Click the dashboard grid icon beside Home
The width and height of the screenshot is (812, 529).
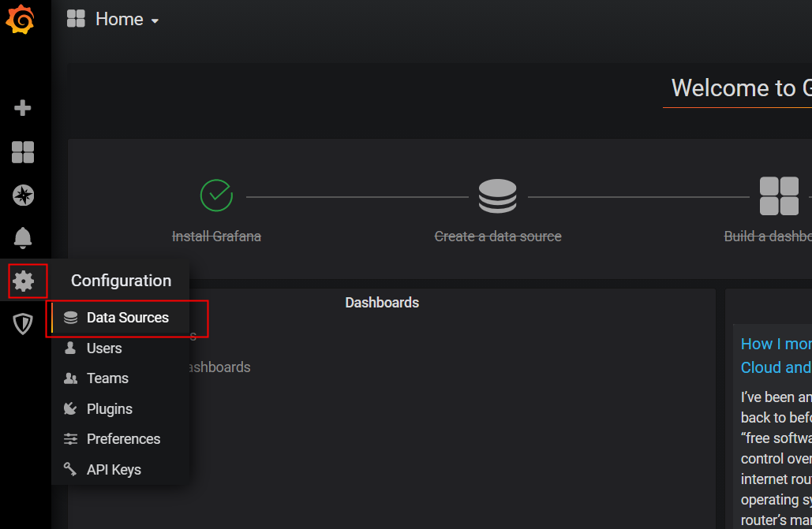pos(76,19)
